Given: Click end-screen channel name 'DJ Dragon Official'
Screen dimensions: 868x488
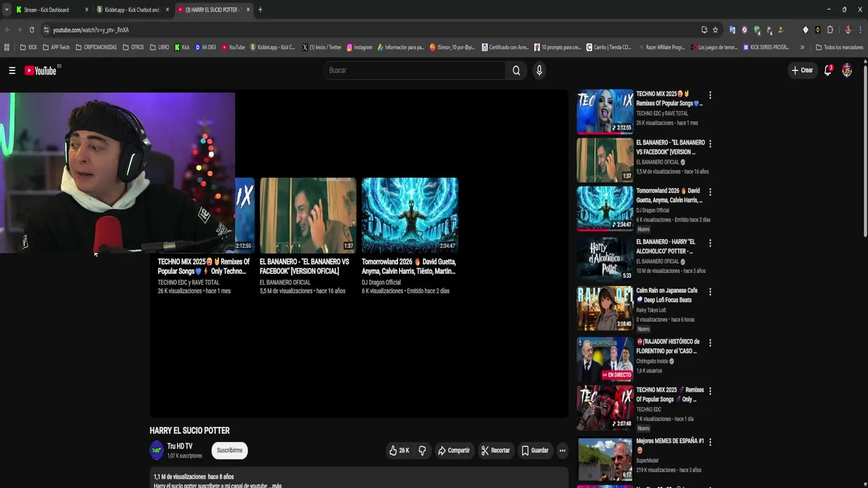Looking at the screenshot, I should coord(381,283).
